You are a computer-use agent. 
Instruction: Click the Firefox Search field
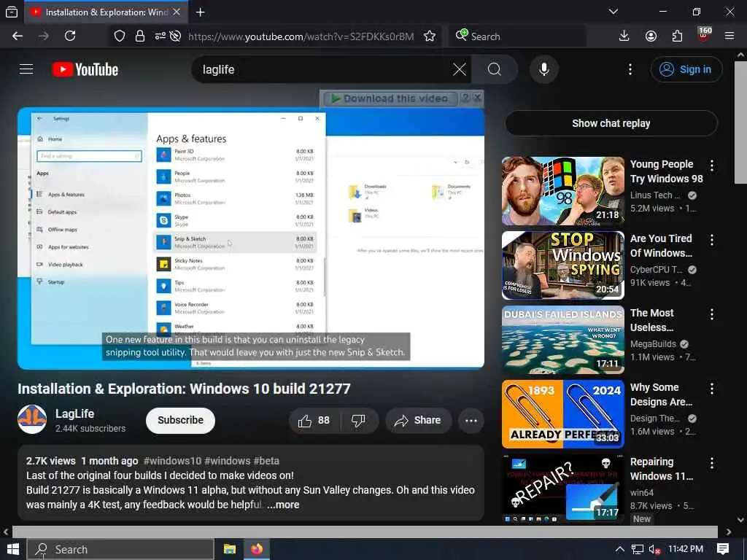coord(517,36)
